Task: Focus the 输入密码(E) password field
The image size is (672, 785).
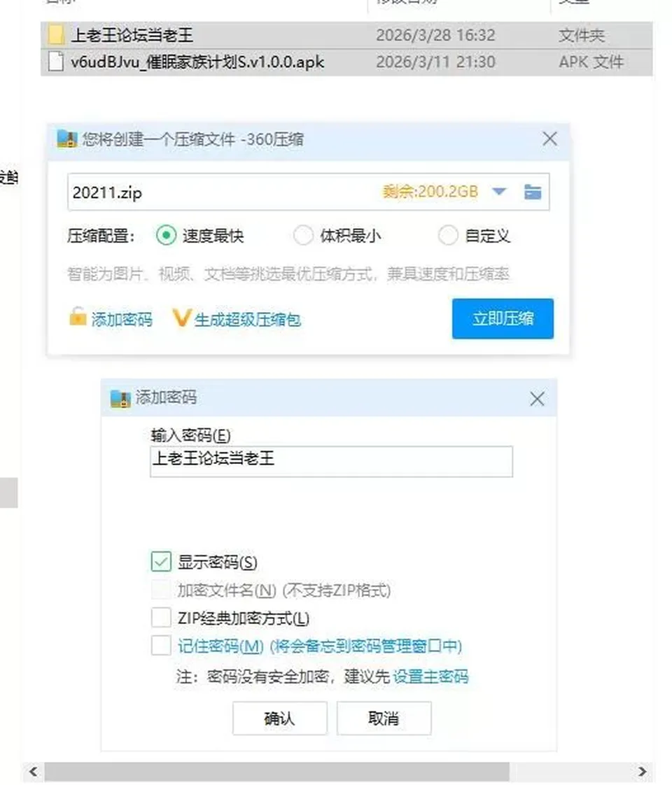Action: pos(331,461)
